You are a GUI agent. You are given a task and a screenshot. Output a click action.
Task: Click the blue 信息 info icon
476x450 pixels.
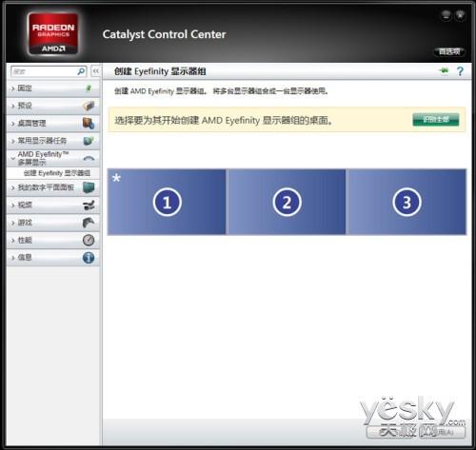[89, 258]
